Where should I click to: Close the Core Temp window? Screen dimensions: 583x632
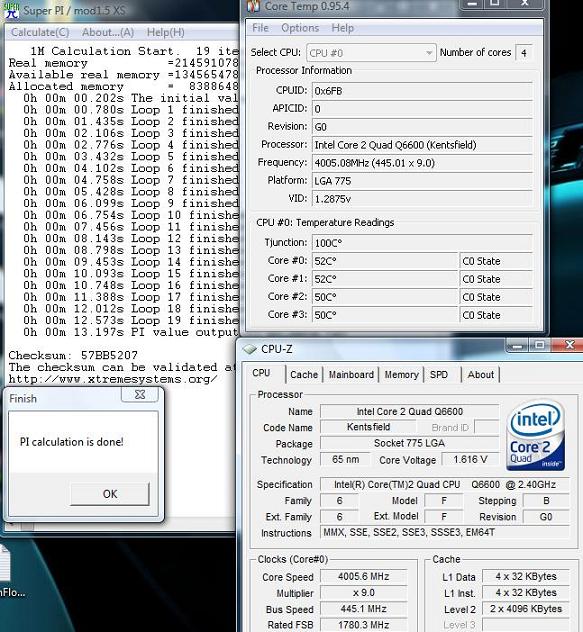524,4
